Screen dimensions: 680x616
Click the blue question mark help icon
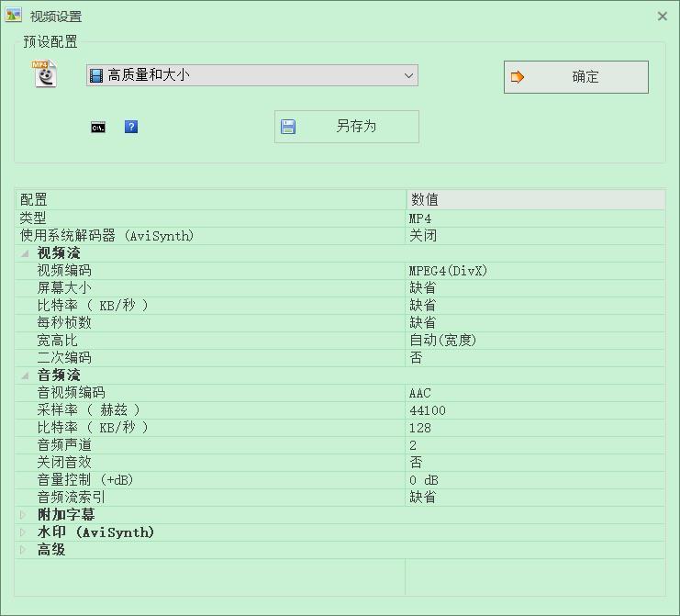pyautogui.click(x=131, y=127)
